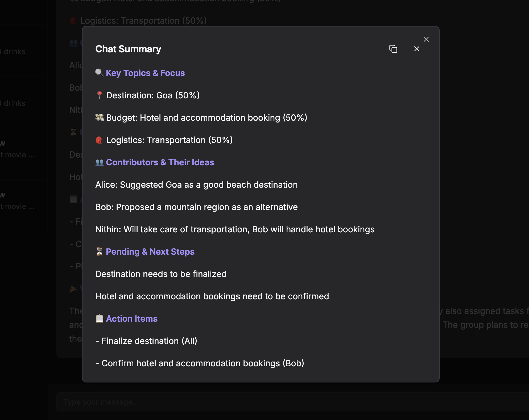
Task: Click the people icon beside Contributors
Action: (99, 162)
